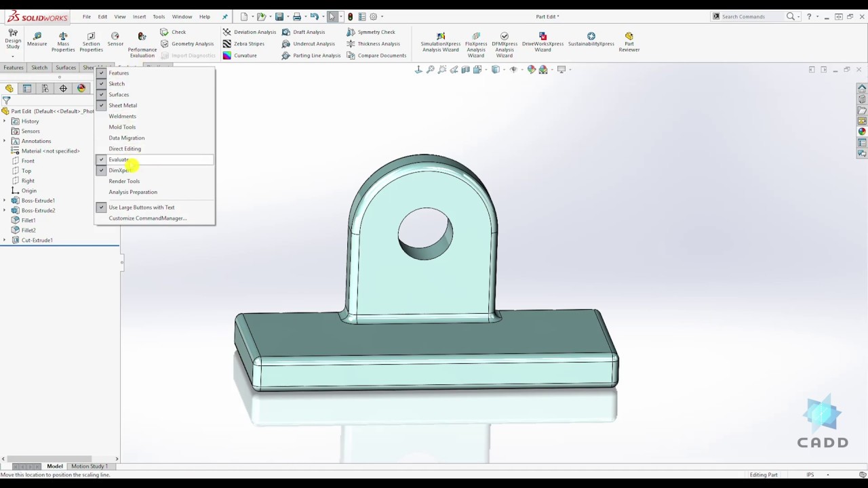Expand the Cut-Extrude1 feature

click(5, 240)
